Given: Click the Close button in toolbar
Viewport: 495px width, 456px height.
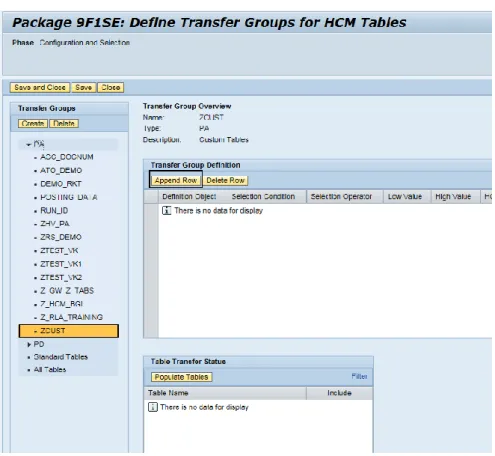Looking at the screenshot, I should click(x=111, y=87).
